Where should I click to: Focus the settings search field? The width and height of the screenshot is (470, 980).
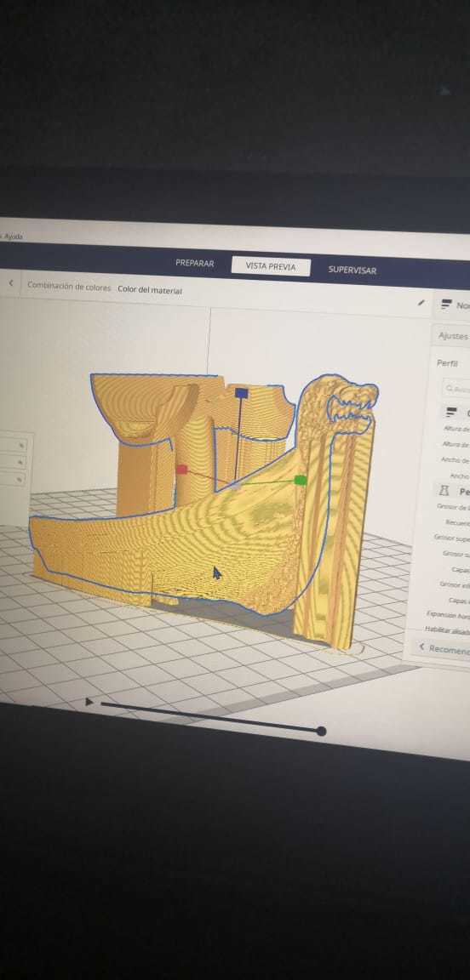(x=456, y=389)
